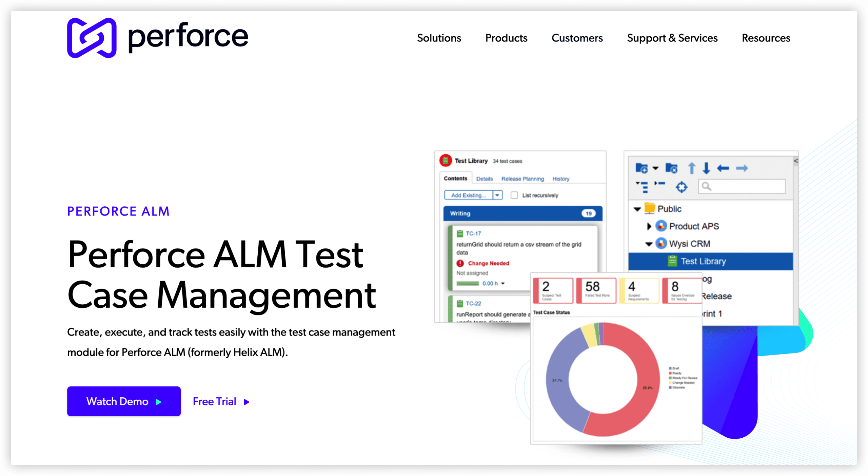
Task: Open the Add Existing dropdown arrow
Action: point(497,195)
